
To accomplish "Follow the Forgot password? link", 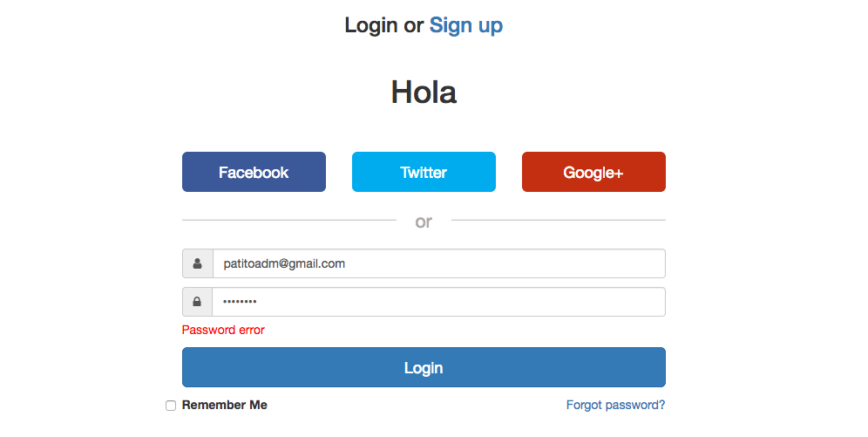I will 615,405.
